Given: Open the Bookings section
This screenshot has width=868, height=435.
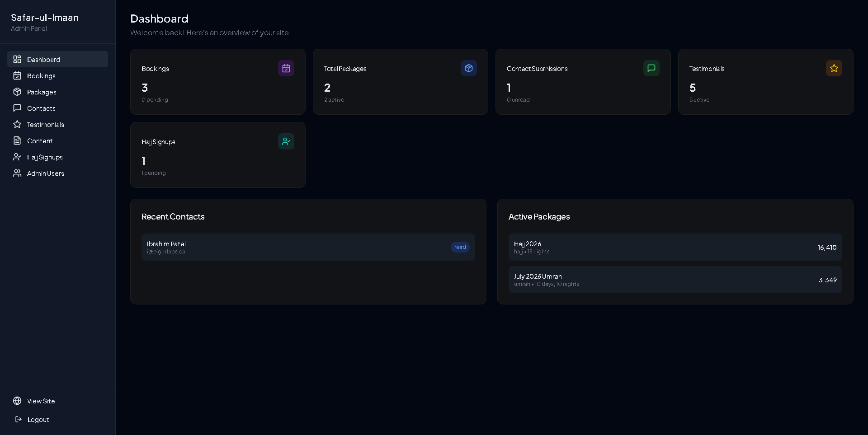Looking at the screenshot, I should (42, 75).
